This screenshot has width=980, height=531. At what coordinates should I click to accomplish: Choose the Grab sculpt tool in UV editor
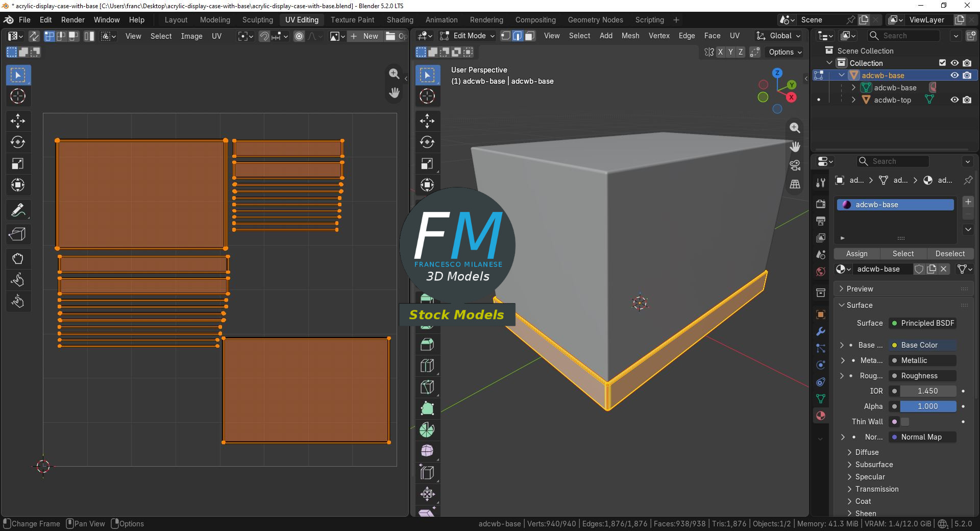(18, 259)
